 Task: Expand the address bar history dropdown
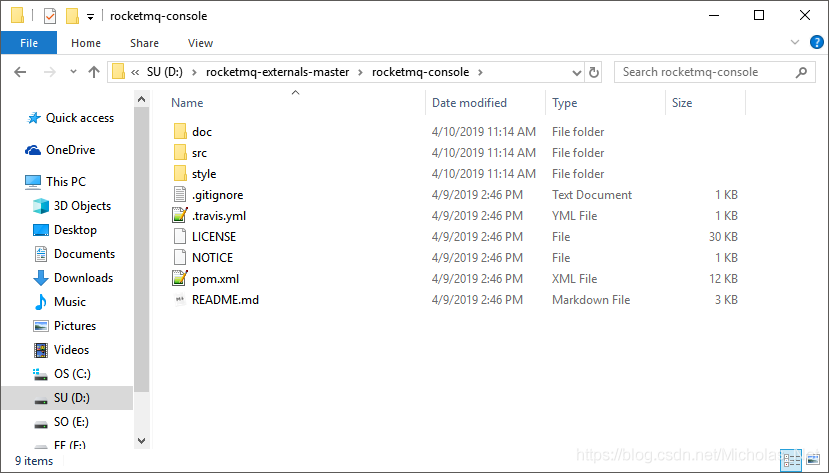pyautogui.click(x=577, y=72)
